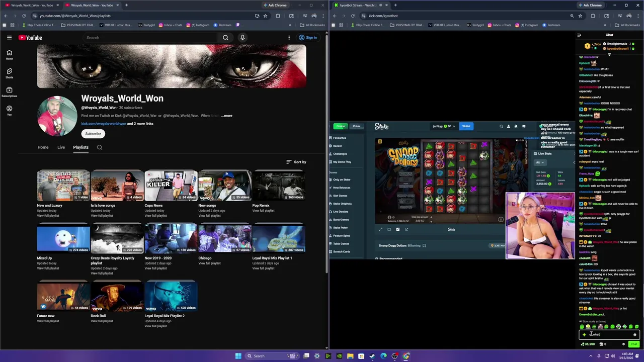Screen dimensions: 644x362
Task: Select Casino tab on Stake
Action: 341,126
